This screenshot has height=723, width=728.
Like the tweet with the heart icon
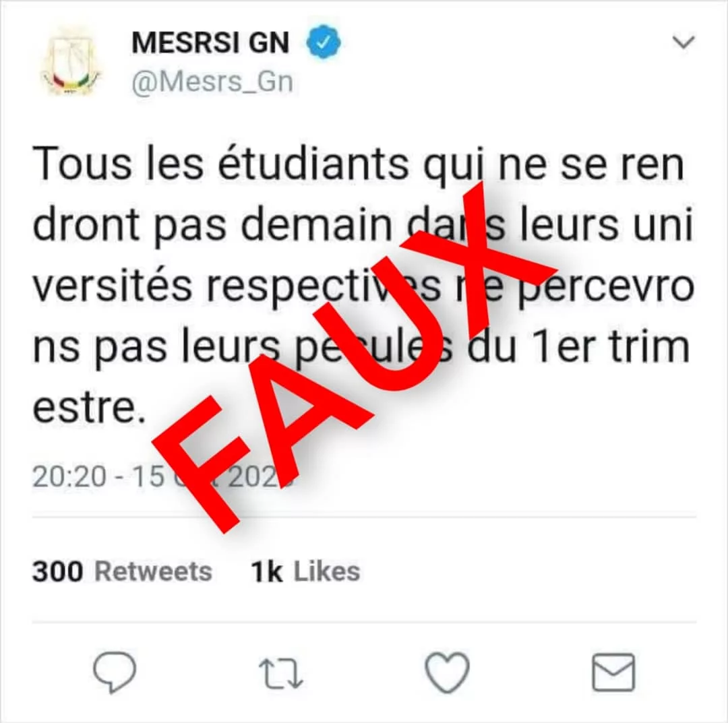(447, 672)
